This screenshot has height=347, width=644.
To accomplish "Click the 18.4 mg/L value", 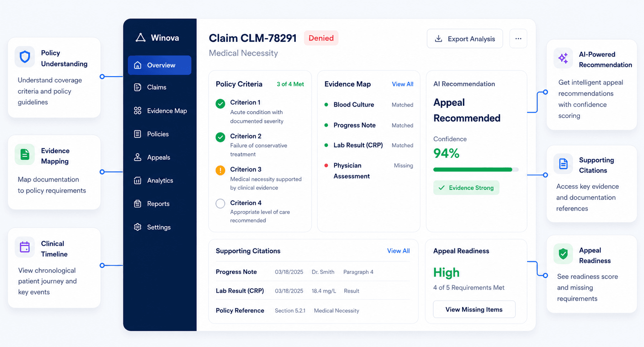I will click(x=324, y=291).
